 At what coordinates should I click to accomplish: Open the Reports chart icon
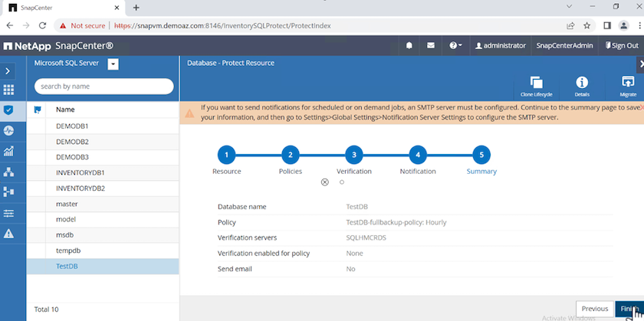[x=8, y=151]
